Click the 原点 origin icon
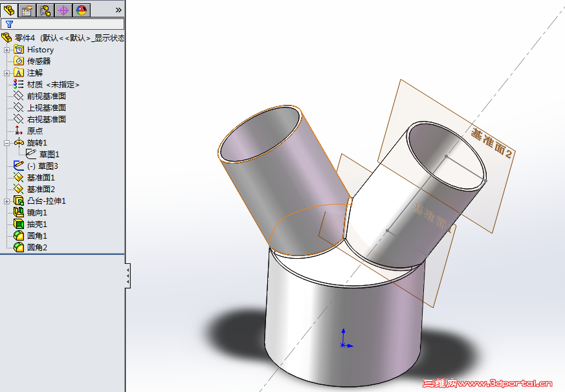Image resolution: width=565 pixels, height=392 pixels. coord(19,131)
